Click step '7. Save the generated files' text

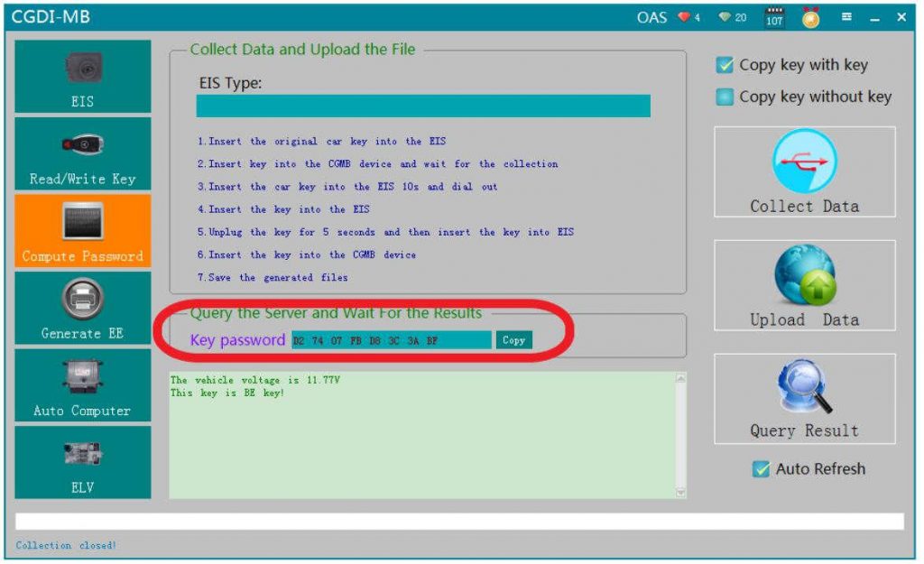[x=273, y=278]
